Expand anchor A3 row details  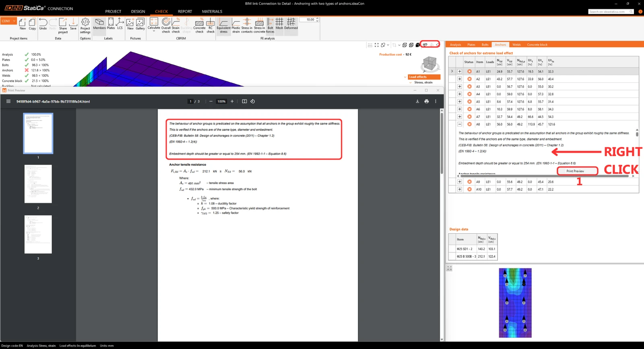point(459,86)
